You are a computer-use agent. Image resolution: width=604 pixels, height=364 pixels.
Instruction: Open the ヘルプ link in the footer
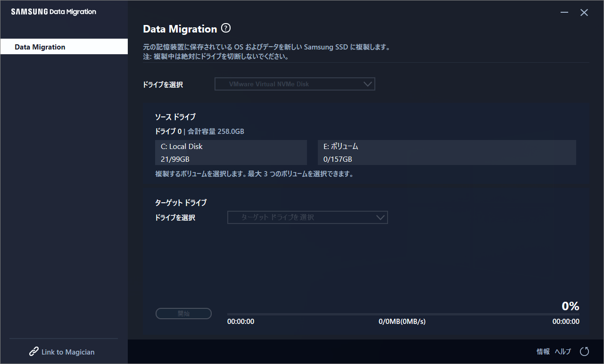click(563, 351)
